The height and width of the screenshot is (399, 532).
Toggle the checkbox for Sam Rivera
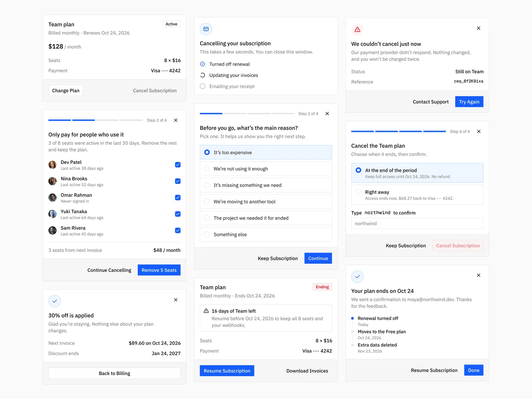point(178,230)
